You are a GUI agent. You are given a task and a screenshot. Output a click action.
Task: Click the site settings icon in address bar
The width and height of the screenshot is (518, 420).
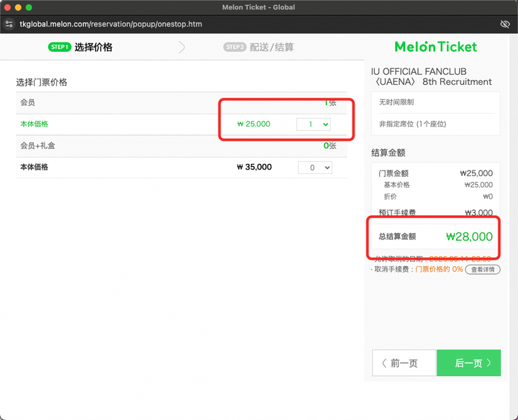[9, 24]
